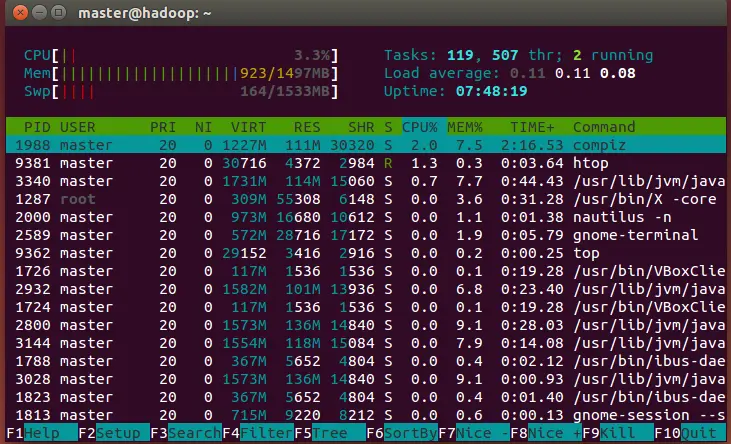Click F7 Nice - to raise priority

pyautogui.click(x=474, y=433)
